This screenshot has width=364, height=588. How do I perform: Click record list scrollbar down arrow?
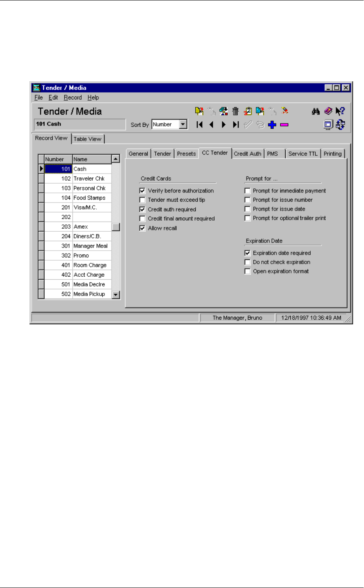point(116,294)
